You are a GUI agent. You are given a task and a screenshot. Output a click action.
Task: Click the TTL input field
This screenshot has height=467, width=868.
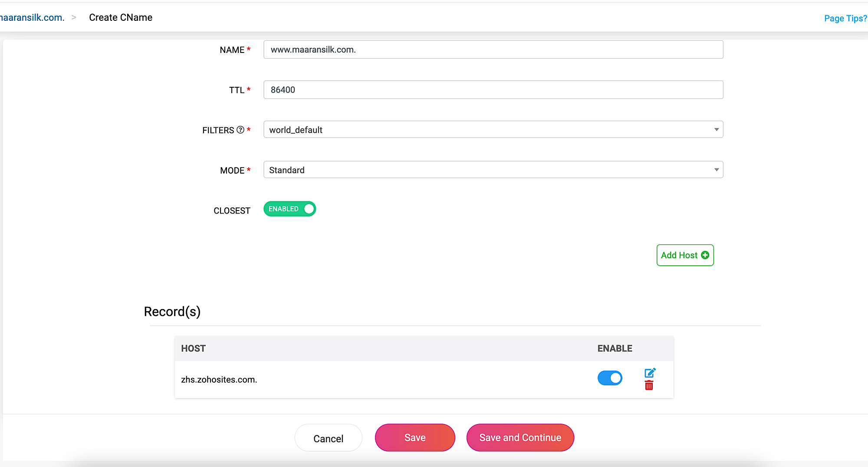point(493,90)
